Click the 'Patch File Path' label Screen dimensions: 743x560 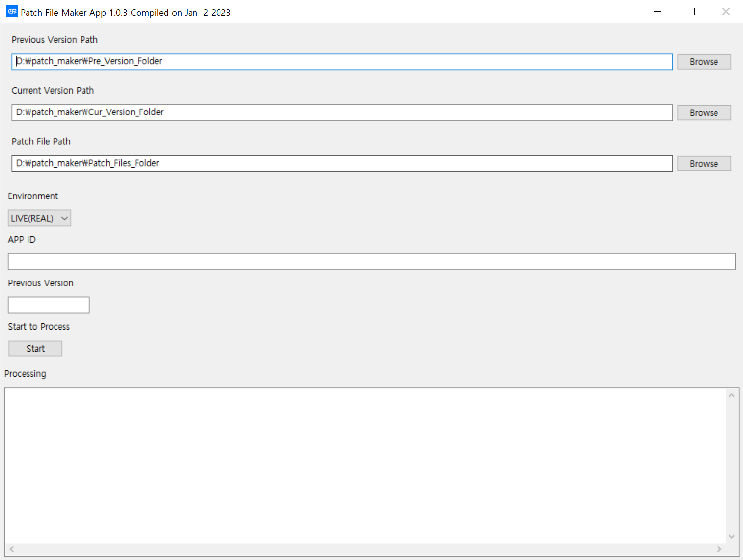41,141
